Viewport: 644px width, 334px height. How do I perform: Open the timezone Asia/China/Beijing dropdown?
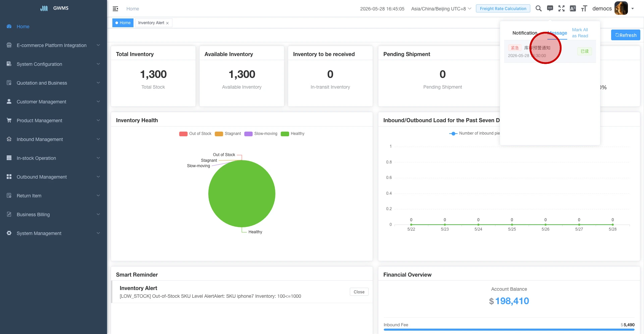441,9
